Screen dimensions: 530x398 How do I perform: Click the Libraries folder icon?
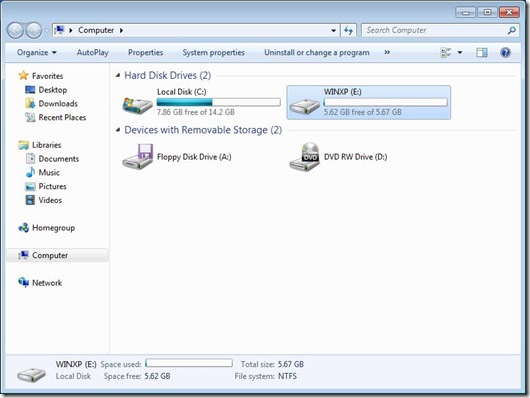pos(23,145)
